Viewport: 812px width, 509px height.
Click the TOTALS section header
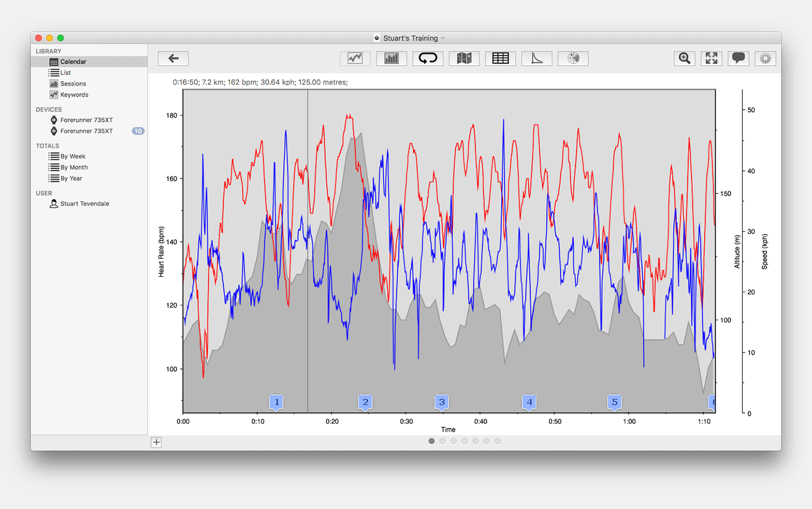(47, 146)
